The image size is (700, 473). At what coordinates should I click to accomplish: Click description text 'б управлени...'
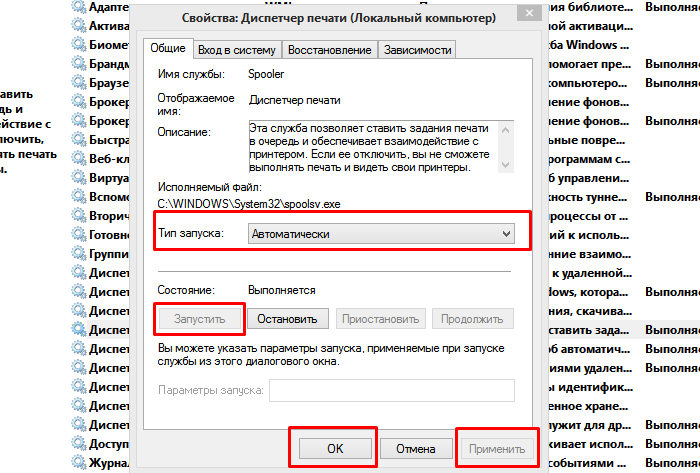pyautogui.click(x=589, y=178)
